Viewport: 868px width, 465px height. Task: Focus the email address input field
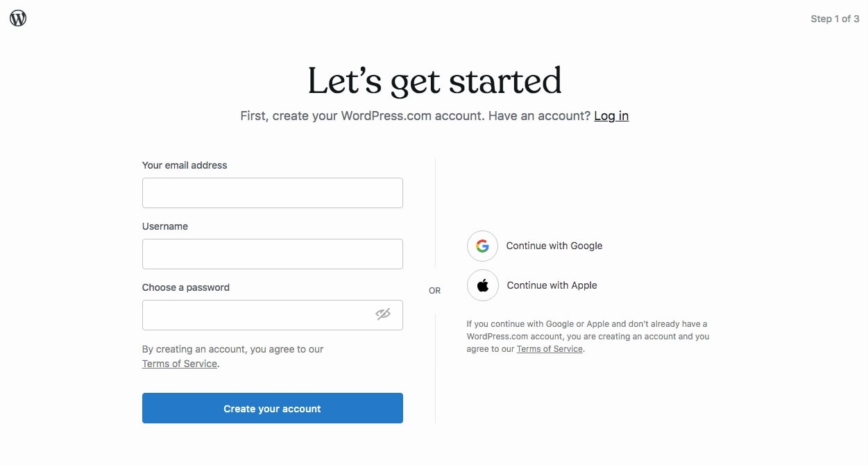coord(272,193)
